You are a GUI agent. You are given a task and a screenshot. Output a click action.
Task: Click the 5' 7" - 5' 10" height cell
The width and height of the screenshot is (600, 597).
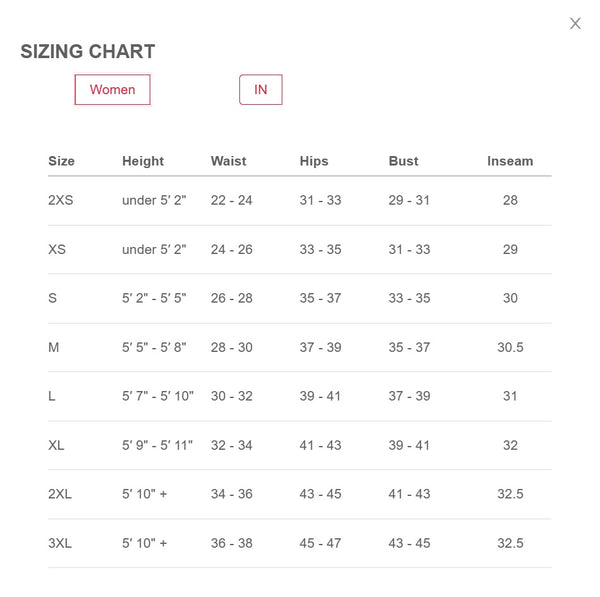coord(158,396)
